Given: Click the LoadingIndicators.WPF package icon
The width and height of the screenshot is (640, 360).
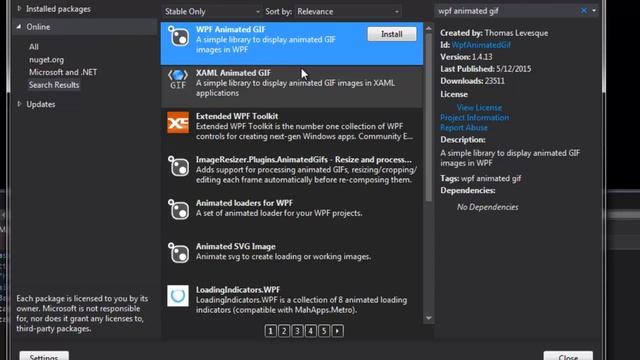Looking at the screenshot, I should 178,296.
